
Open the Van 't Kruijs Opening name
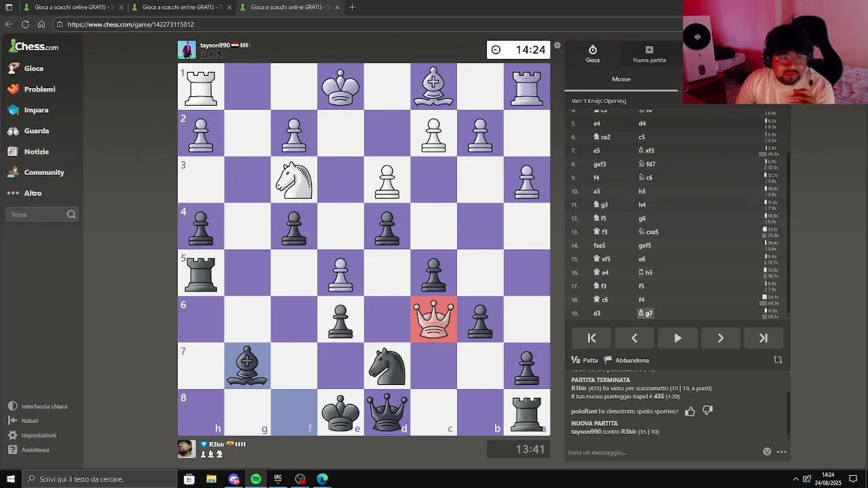click(x=599, y=101)
